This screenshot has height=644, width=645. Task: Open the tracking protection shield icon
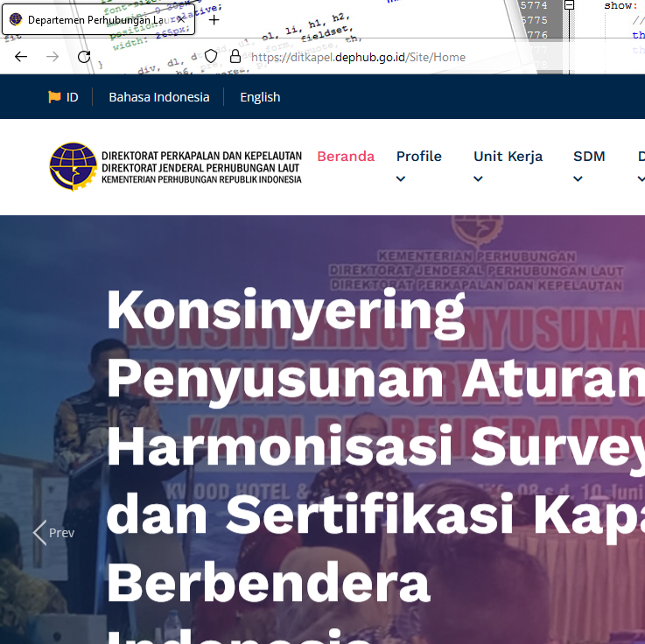[211, 56]
